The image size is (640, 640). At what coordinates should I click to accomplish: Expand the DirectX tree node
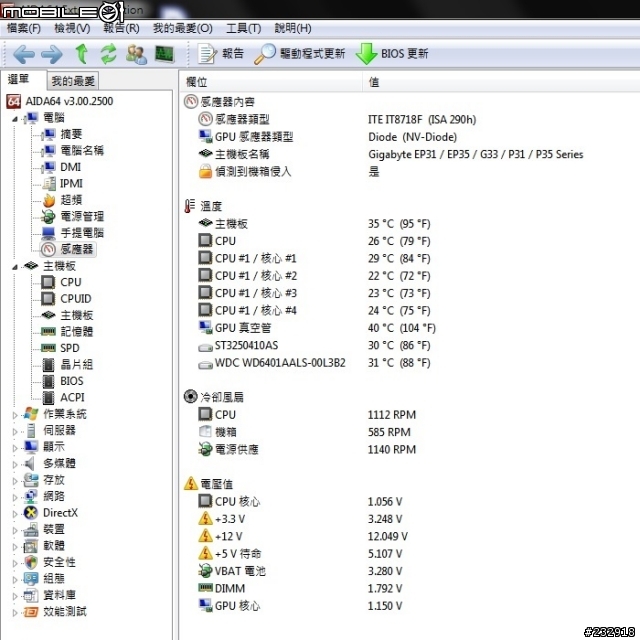[x=15, y=514]
